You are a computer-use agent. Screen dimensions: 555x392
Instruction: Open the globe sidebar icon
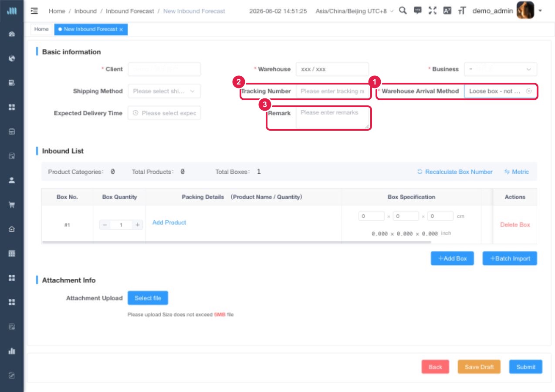[12, 58]
